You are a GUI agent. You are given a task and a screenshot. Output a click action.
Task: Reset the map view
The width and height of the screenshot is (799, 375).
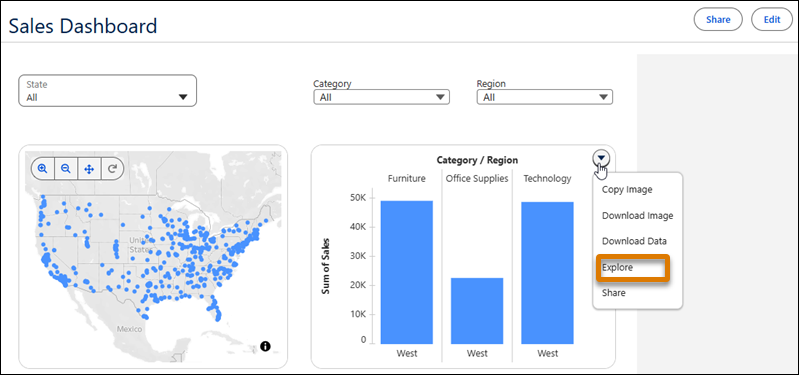[112, 169]
